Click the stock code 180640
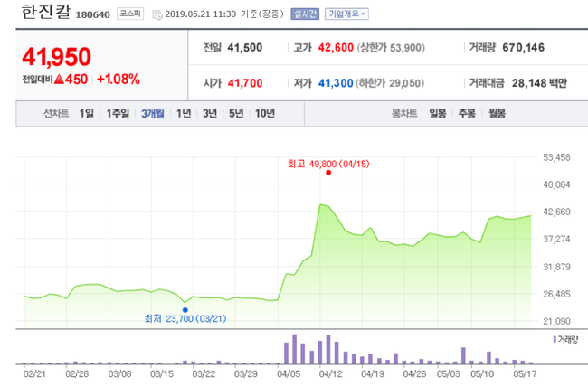The width and height of the screenshot is (588, 387). 92,14
